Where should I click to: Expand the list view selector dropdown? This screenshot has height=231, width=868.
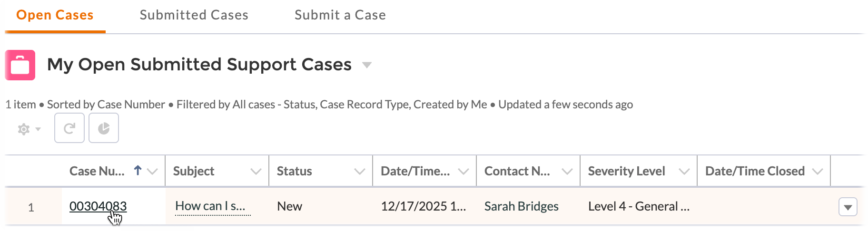point(366,65)
